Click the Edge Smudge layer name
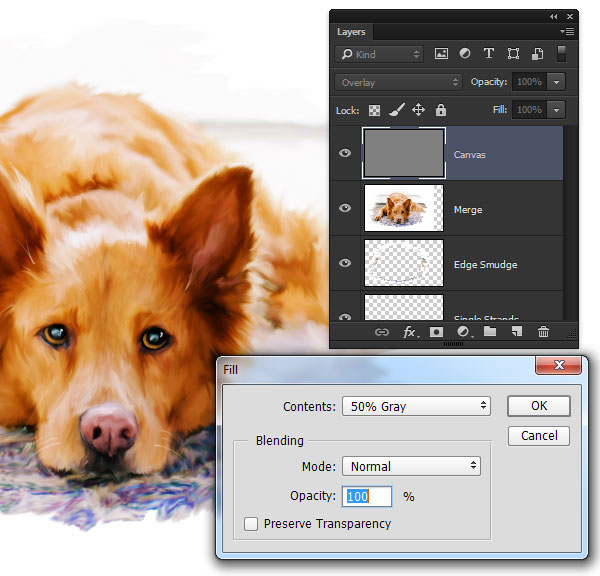This screenshot has width=600, height=576. point(485,264)
